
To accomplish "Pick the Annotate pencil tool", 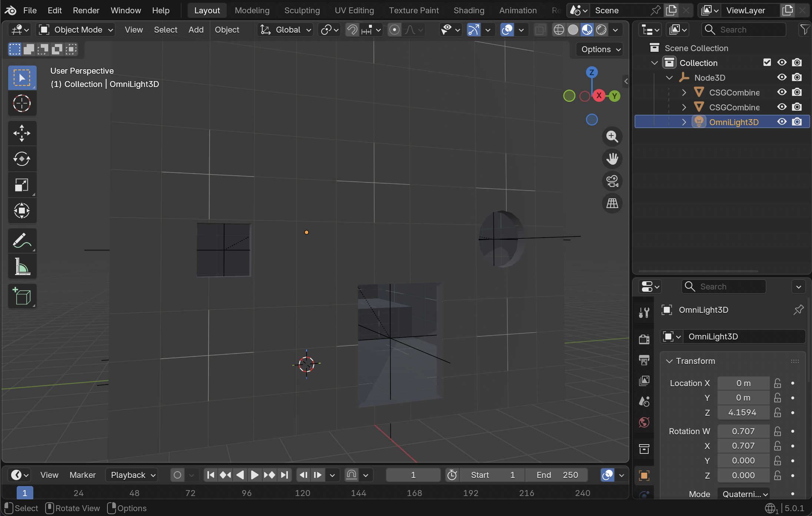I will [22, 241].
